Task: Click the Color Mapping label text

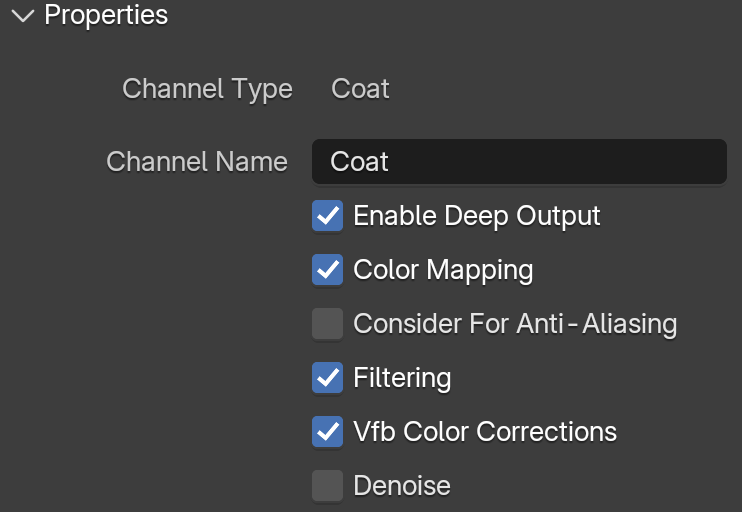Action: 443,270
